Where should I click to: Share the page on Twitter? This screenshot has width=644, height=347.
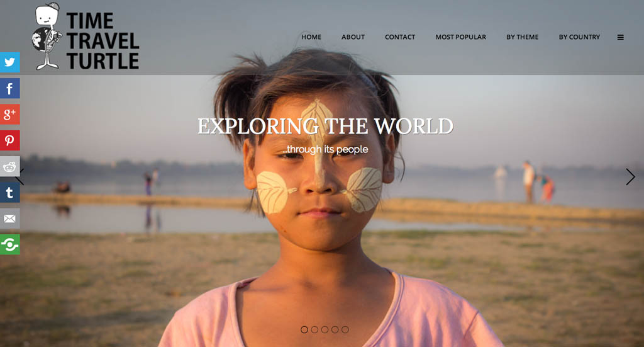coord(10,62)
